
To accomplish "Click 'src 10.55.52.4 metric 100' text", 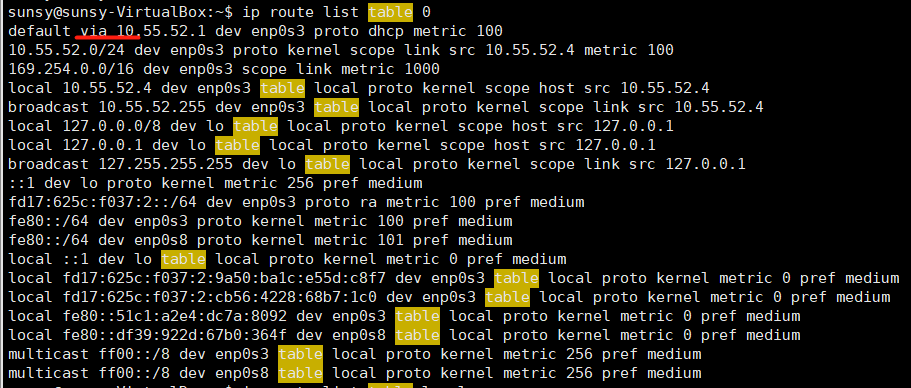I will coord(561,50).
